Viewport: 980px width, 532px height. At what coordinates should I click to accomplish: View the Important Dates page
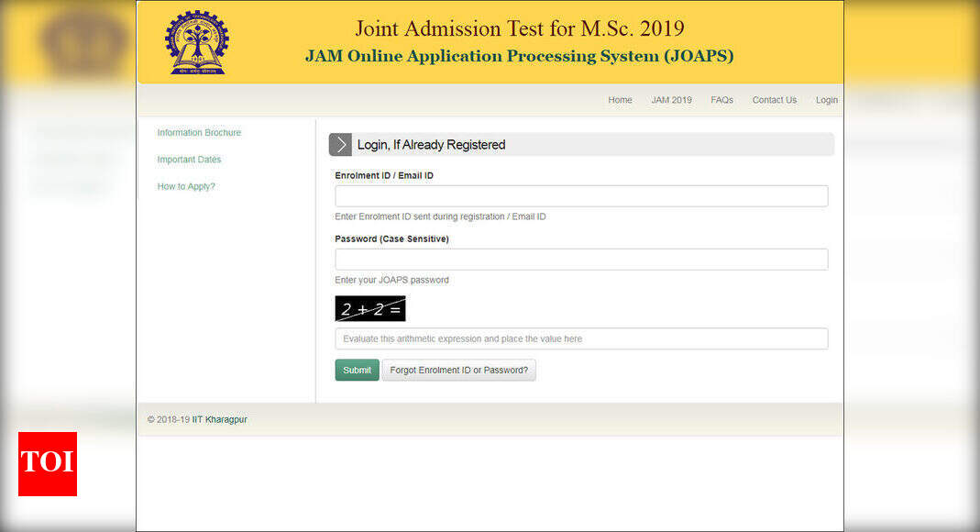[189, 160]
